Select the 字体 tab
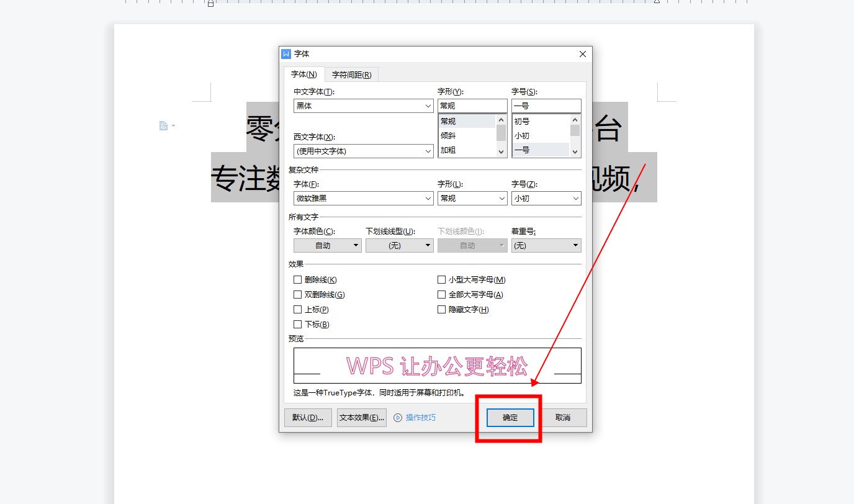The image size is (854, 504). 304,74
